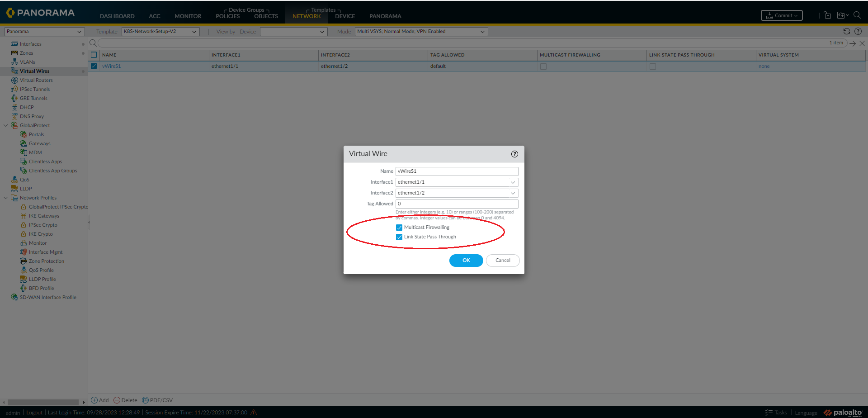868x418 pixels.
Task: Click the Add icon in bottom toolbar
Action: (x=94, y=400)
